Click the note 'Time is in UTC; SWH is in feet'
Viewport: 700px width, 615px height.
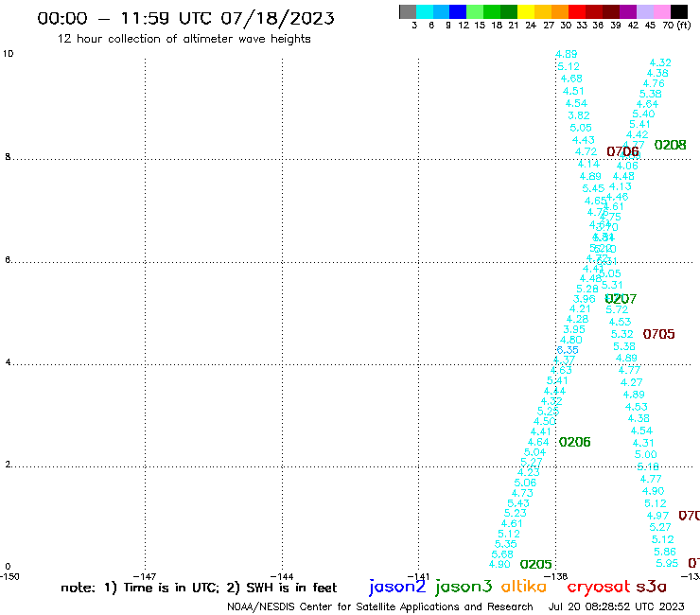click(199, 588)
